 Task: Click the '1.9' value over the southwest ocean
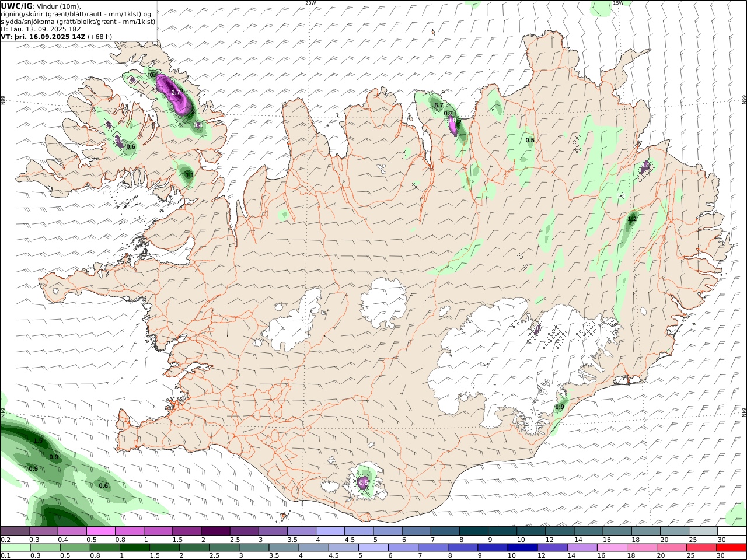38,441
